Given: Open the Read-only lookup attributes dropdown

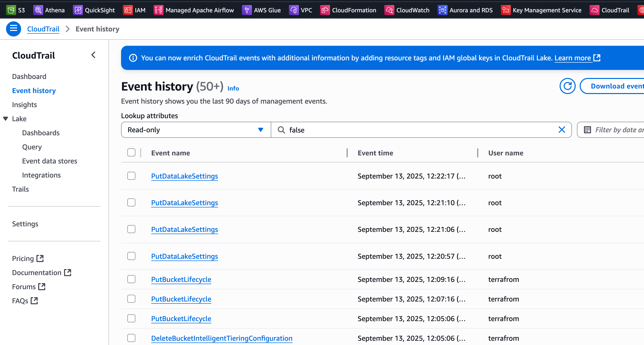Looking at the screenshot, I should 196,130.
